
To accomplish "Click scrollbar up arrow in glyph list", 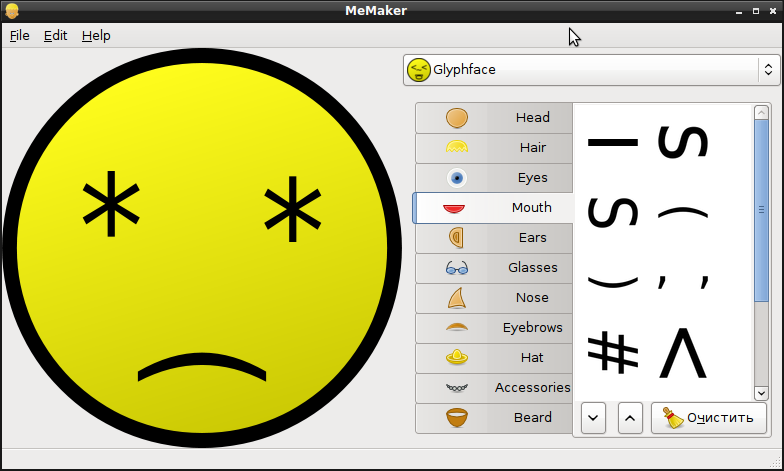I will pos(761,112).
